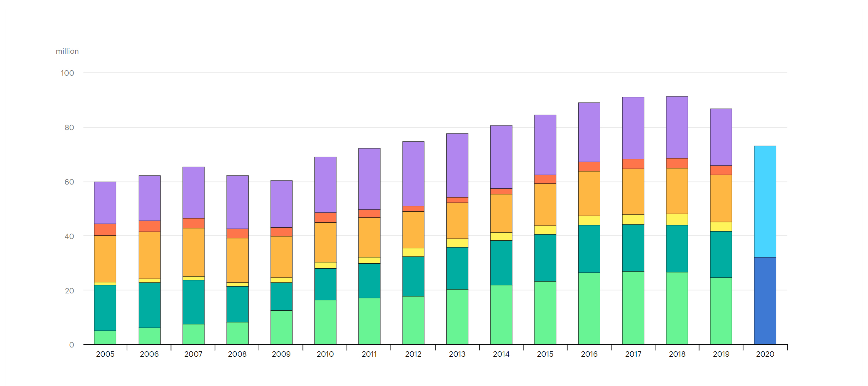Click the purple segment of 2011 bar
Viewport: 868px width, 386px height.
369,179
